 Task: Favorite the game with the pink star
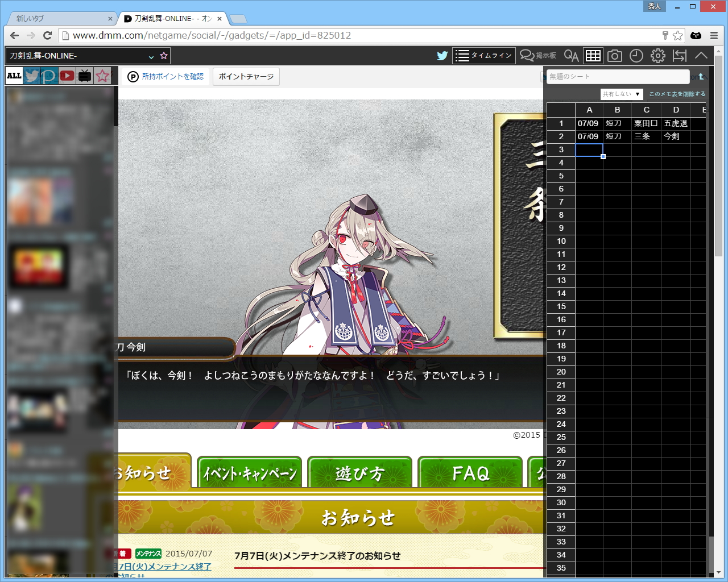click(164, 56)
